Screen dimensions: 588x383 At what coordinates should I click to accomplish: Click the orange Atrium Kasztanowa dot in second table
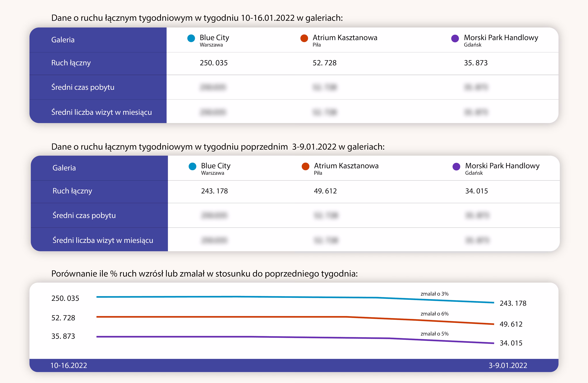pos(305,166)
